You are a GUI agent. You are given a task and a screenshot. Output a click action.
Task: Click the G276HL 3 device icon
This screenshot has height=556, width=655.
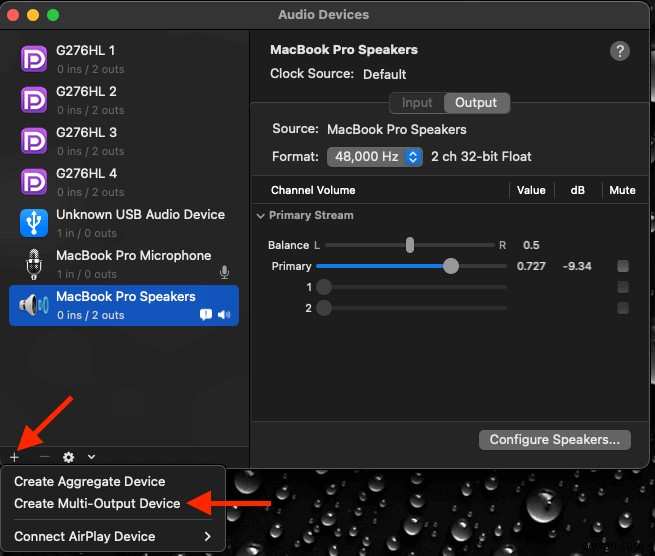(x=33, y=141)
